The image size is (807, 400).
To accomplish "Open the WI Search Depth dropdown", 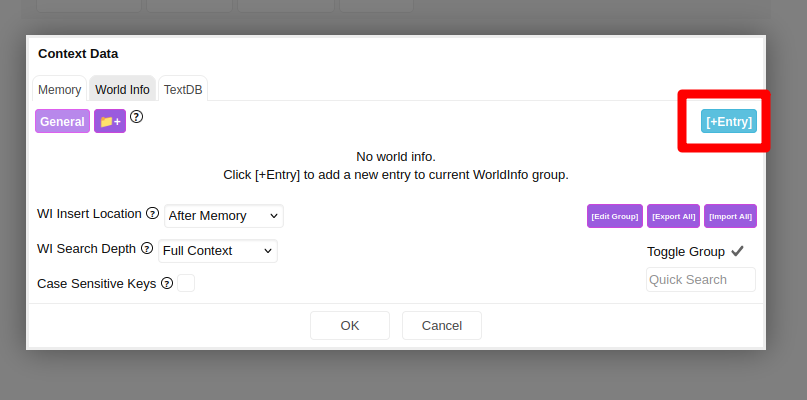I will (x=218, y=251).
